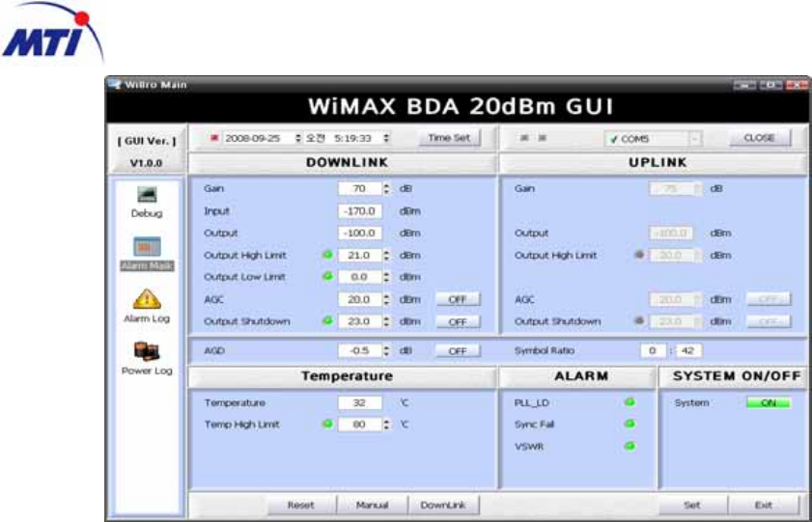812x522 pixels.
Task: Adjust the Uplink Gain spinner
Action: tap(697, 189)
